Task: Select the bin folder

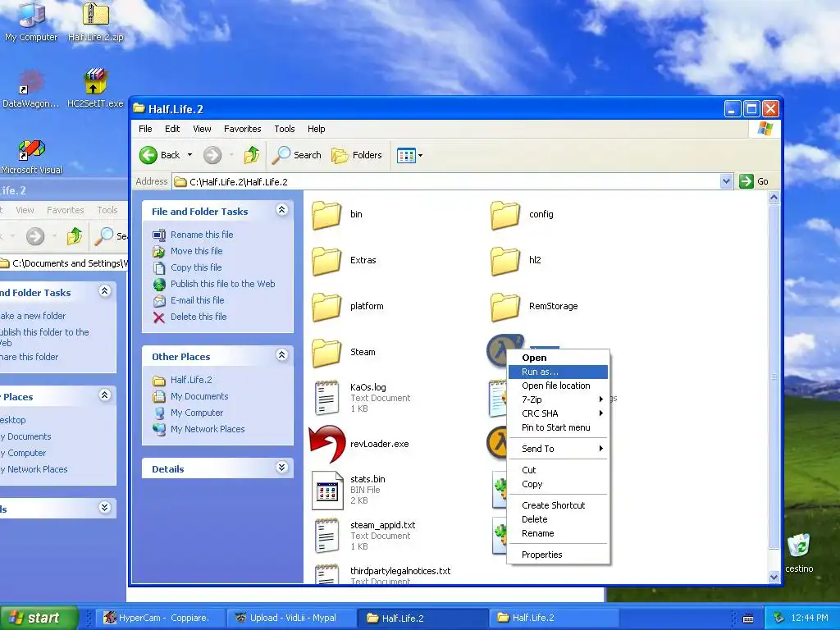Action: 336,214
